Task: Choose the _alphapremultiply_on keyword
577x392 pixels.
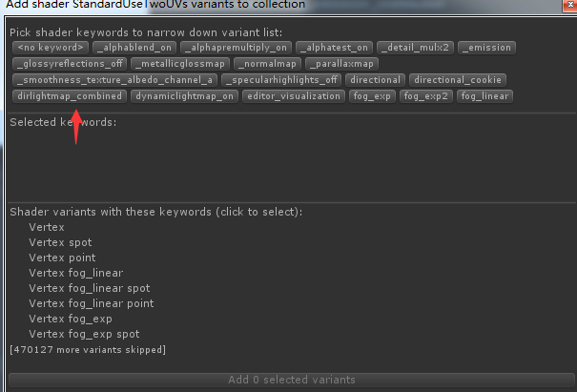Action: pos(236,48)
